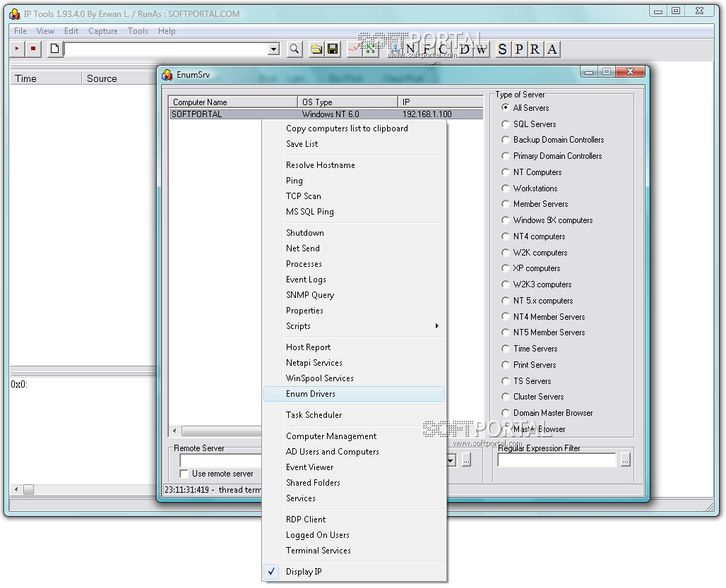Click the main window horizontal scrollbar thumb
This screenshot has height=588, width=726.
(x=29, y=489)
